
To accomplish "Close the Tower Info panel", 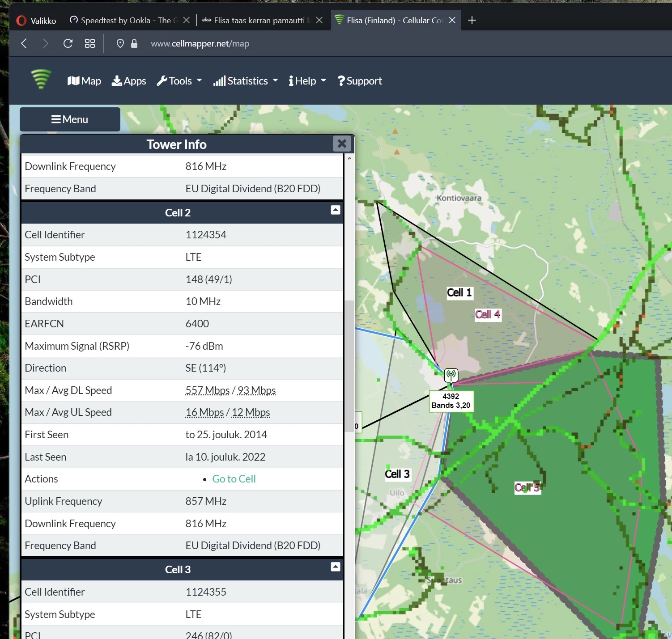I will point(342,144).
